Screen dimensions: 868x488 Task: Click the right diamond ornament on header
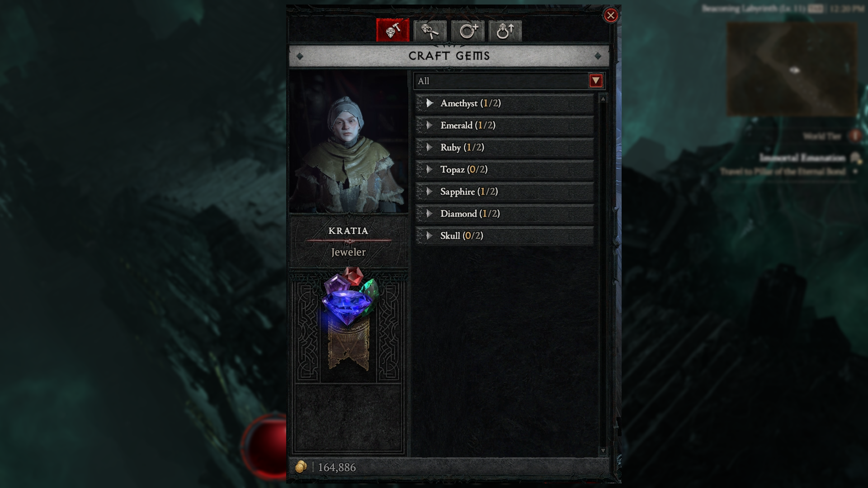click(x=598, y=56)
